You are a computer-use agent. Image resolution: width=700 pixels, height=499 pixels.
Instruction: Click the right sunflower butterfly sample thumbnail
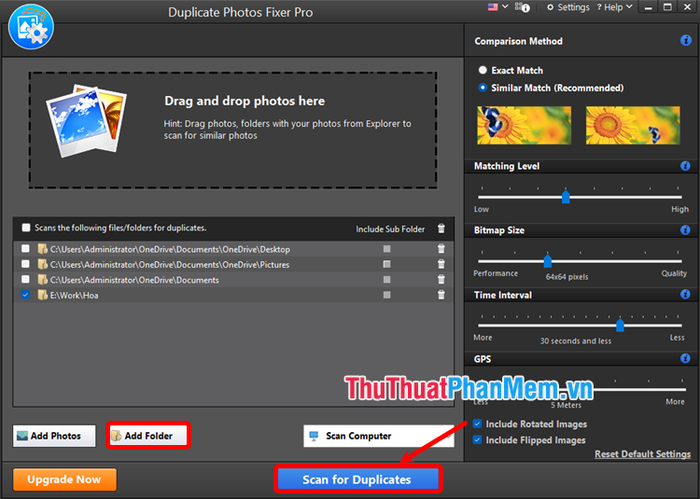click(633, 125)
